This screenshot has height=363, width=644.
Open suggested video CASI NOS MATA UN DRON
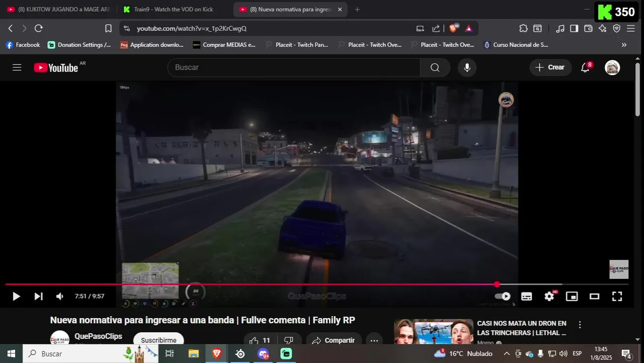click(x=522, y=328)
